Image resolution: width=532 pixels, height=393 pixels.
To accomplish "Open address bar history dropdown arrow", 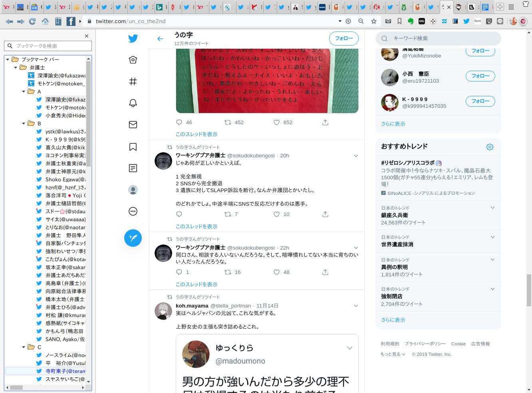I will pos(340,21).
